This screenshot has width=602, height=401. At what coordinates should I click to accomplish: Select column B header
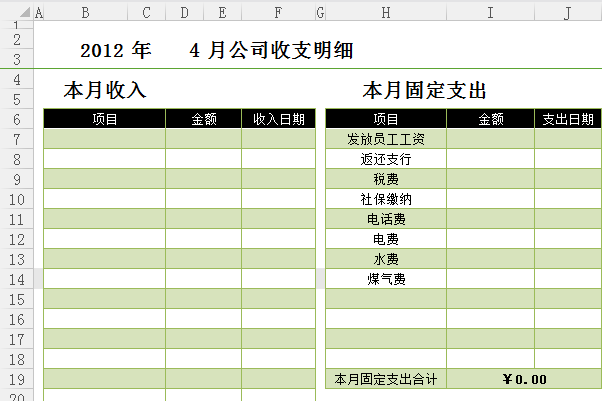[x=85, y=13]
